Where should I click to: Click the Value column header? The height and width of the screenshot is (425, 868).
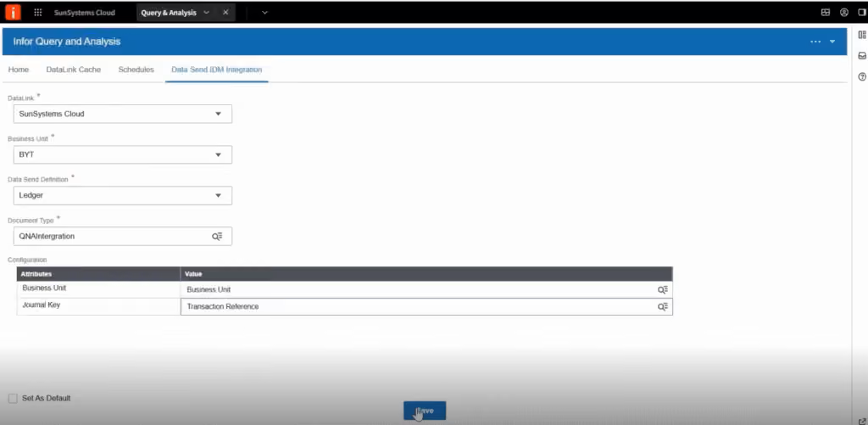[426, 274]
